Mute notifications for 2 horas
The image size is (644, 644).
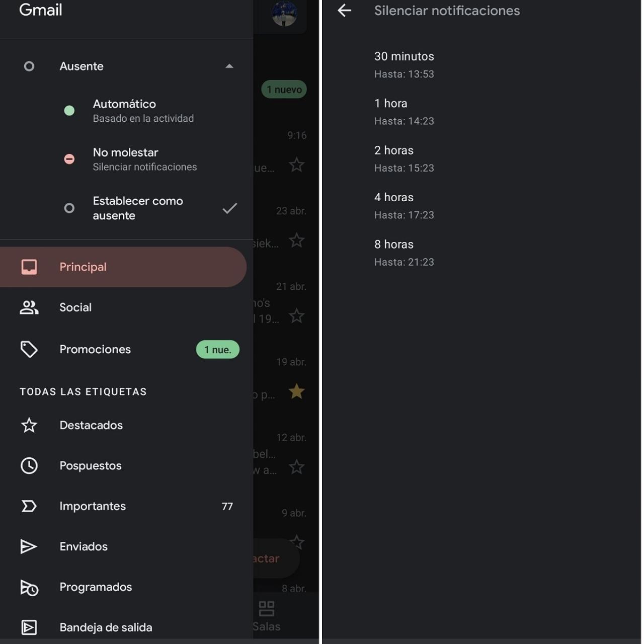point(404,159)
